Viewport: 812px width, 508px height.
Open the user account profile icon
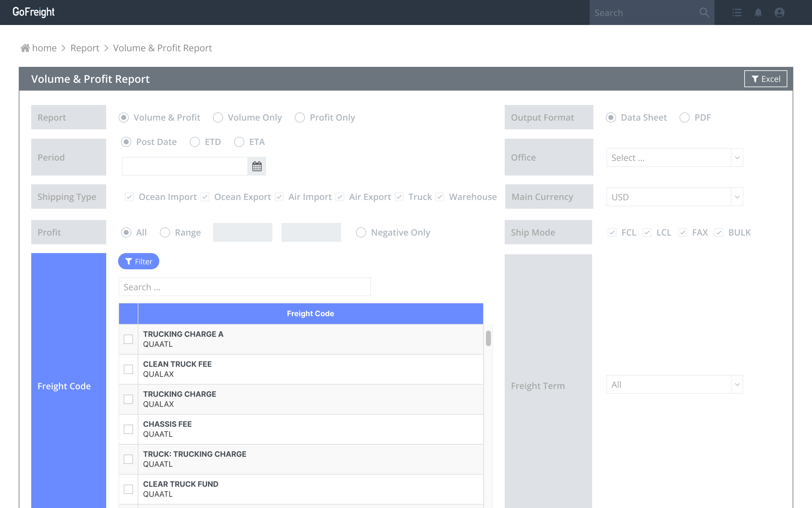pos(779,13)
